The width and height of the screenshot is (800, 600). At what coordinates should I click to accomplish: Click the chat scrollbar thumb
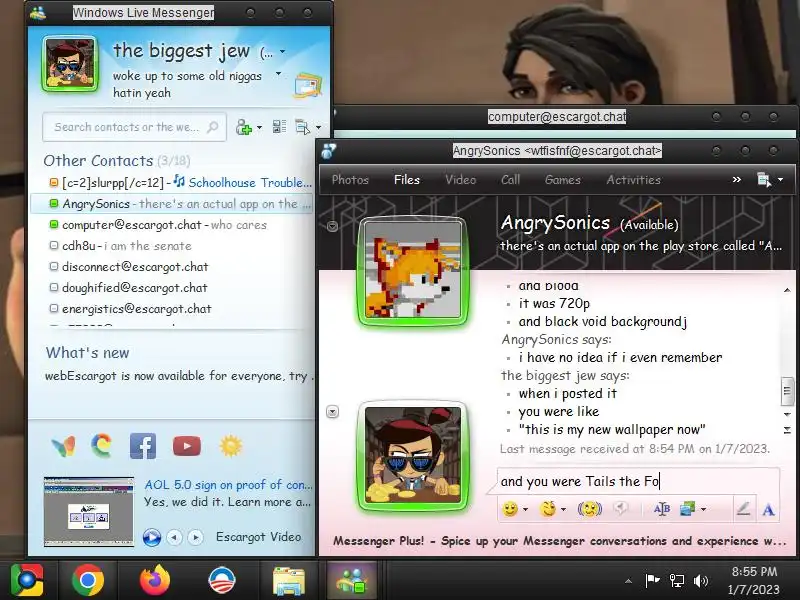point(787,391)
